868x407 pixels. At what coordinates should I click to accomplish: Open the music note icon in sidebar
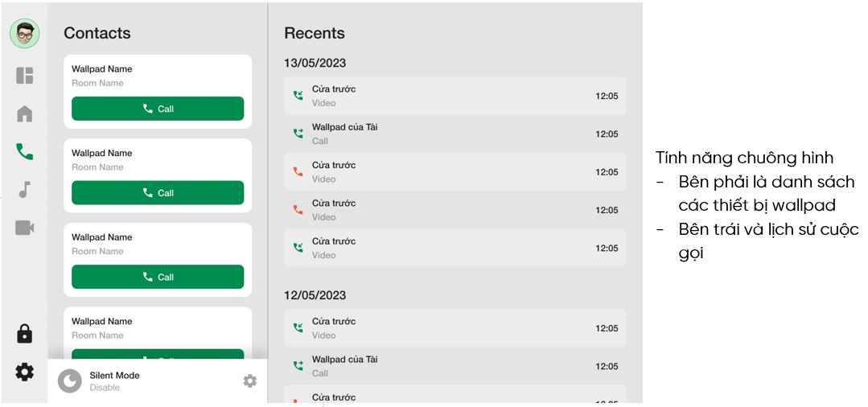click(24, 190)
